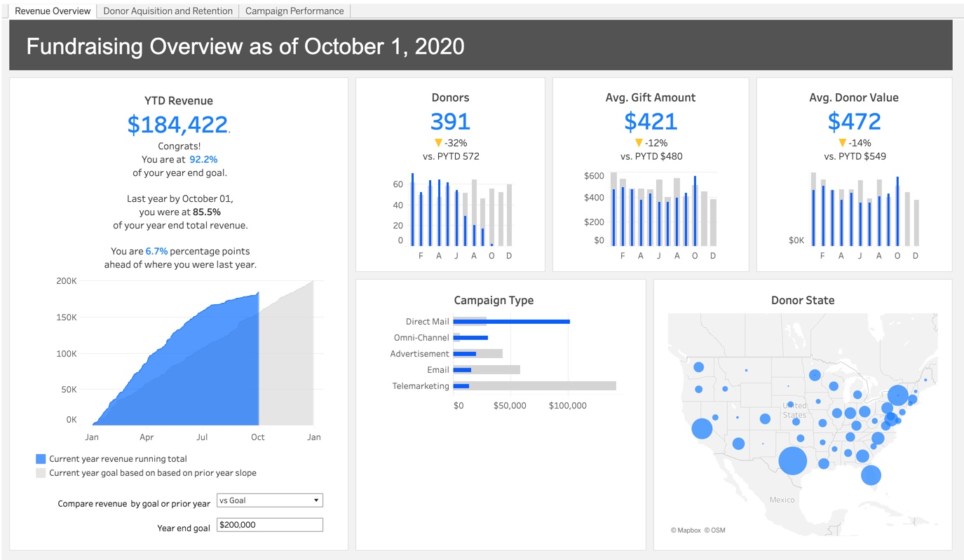Select the Revenue Overview tab
The width and height of the screenshot is (964, 560).
pyautogui.click(x=53, y=11)
